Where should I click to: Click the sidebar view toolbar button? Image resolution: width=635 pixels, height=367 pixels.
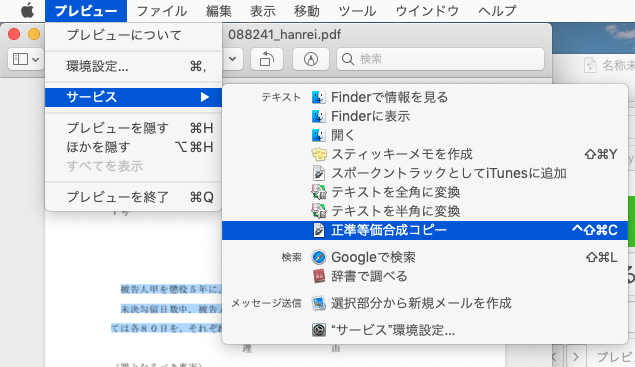(20, 59)
